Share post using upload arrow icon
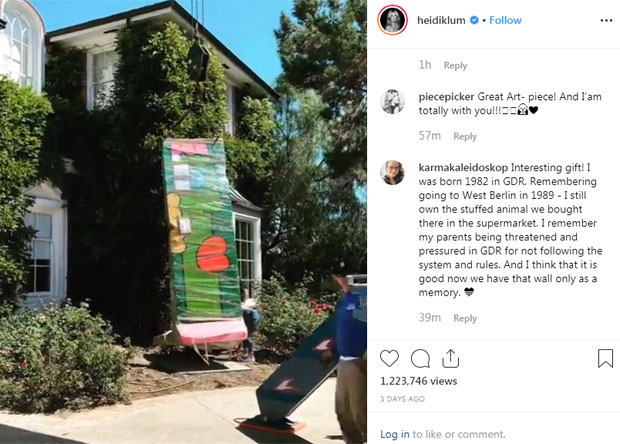Image resolution: width=620 pixels, height=444 pixels. (x=450, y=359)
